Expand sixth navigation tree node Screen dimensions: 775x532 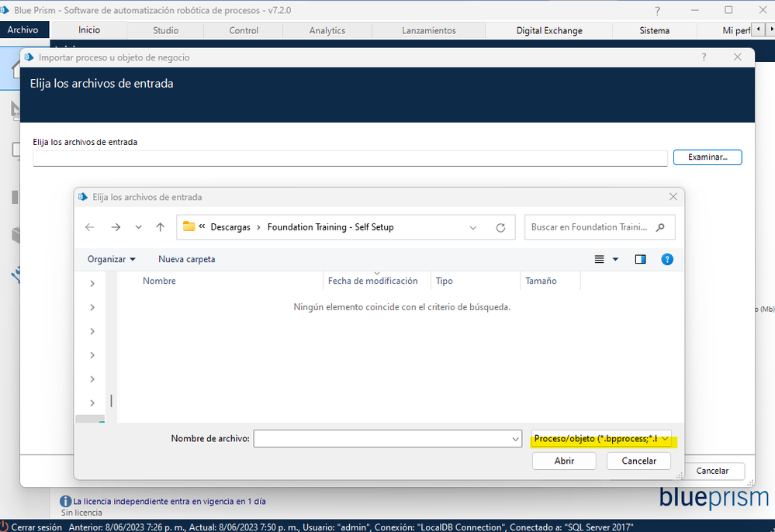pos(92,403)
